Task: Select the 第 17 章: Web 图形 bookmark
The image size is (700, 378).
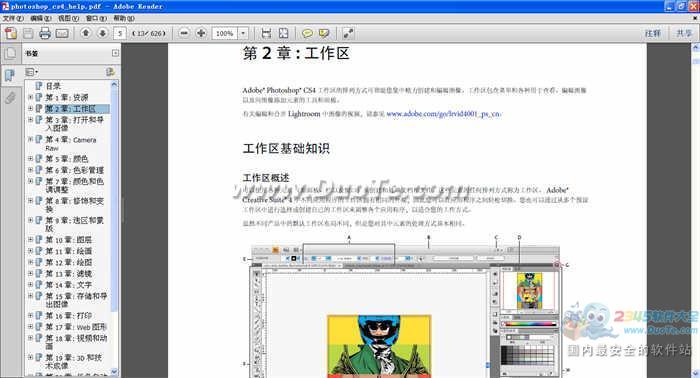Action: 76,327
